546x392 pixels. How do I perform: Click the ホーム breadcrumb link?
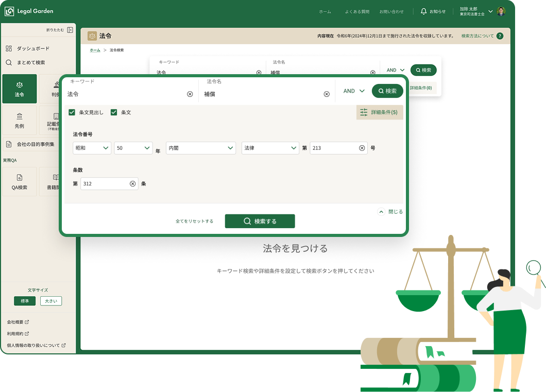95,50
